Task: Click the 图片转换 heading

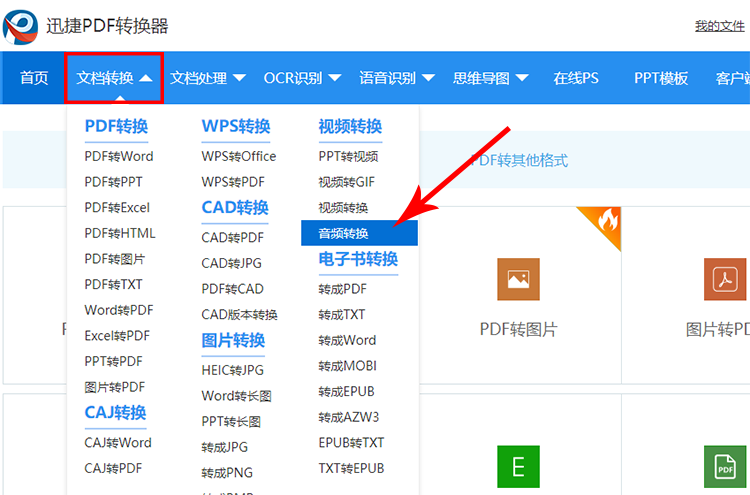Action: click(x=233, y=341)
